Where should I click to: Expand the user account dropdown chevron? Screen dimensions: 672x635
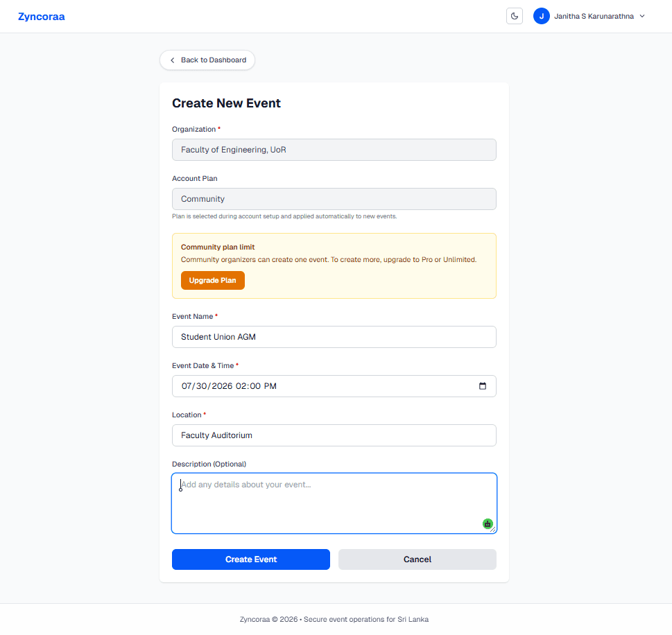642,16
